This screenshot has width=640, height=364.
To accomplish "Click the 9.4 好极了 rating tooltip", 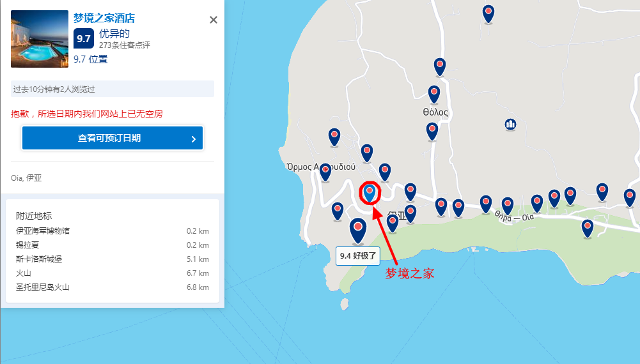I will tap(358, 256).
